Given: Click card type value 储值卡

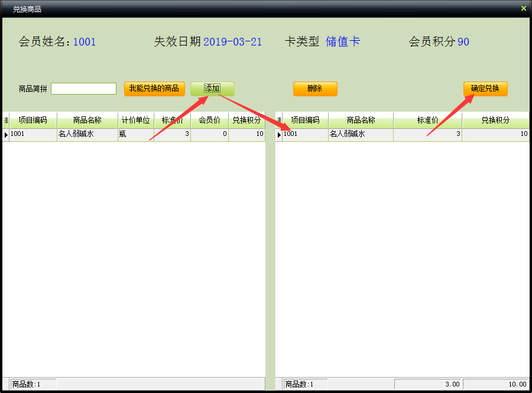Looking at the screenshot, I should click(x=343, y=42).
